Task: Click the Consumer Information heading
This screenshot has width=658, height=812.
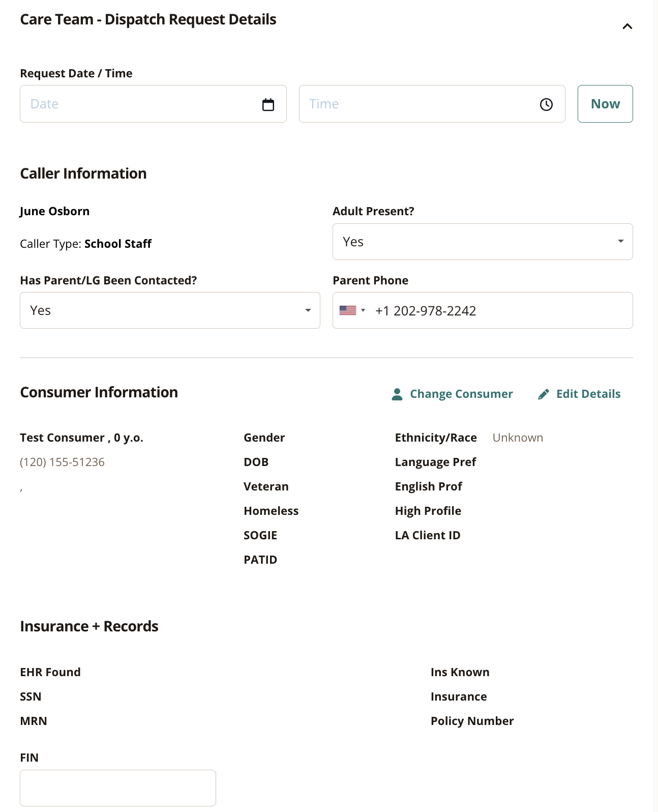Action: point(99,392)
